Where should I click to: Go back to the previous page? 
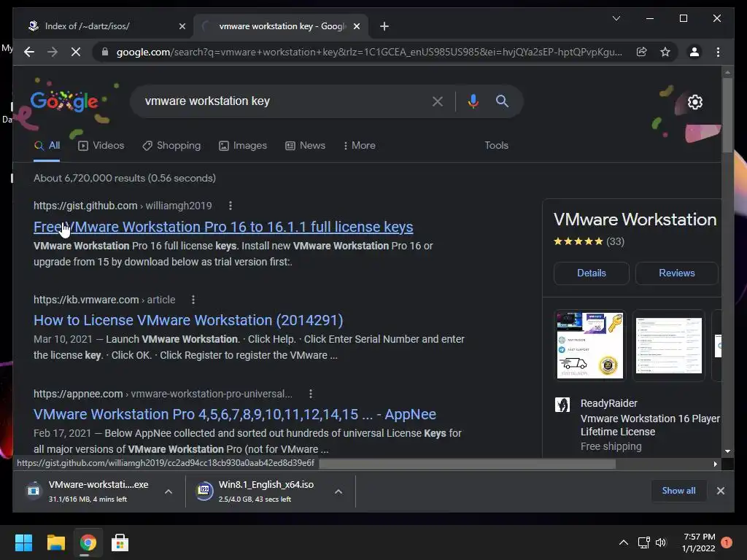[29, 52]
